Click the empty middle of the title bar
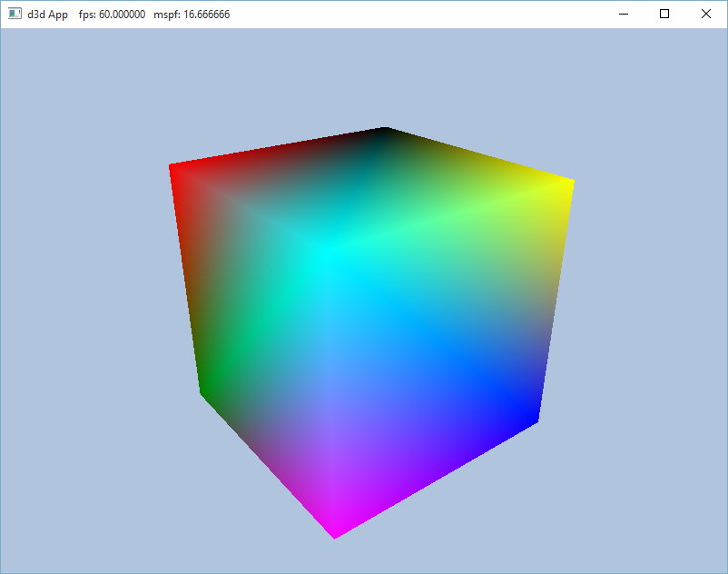Image resolution: width=728 pixels, height=574 pixels. click(408, 15)
